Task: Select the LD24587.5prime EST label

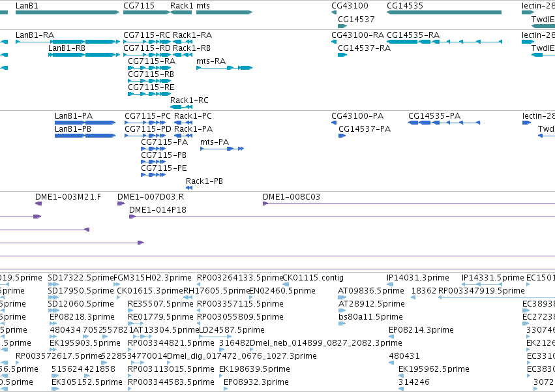Action: [x=232, y=330]
